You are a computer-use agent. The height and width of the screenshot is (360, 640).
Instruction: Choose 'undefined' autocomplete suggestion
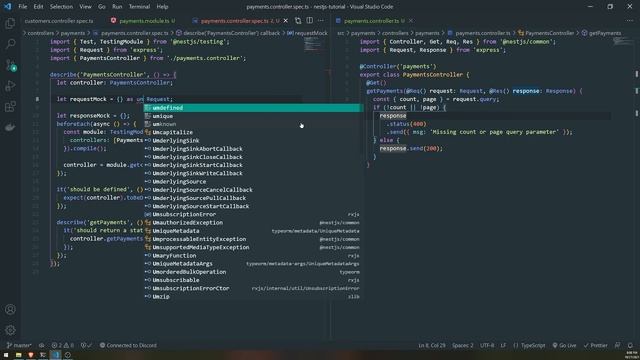[252, 108]
